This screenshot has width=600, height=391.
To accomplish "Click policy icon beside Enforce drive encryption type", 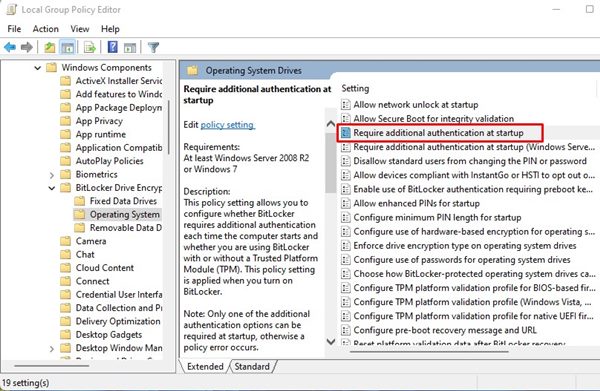I will coord(346,246).
